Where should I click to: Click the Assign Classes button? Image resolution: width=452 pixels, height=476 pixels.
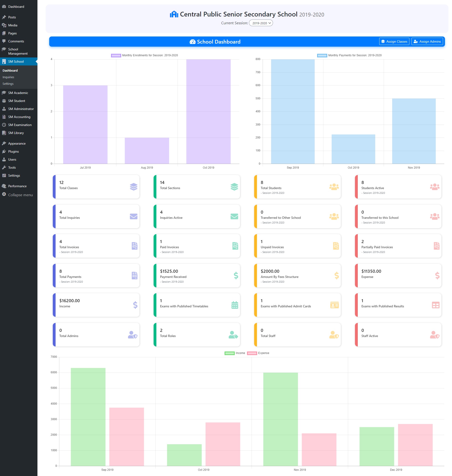coord(394,41)
